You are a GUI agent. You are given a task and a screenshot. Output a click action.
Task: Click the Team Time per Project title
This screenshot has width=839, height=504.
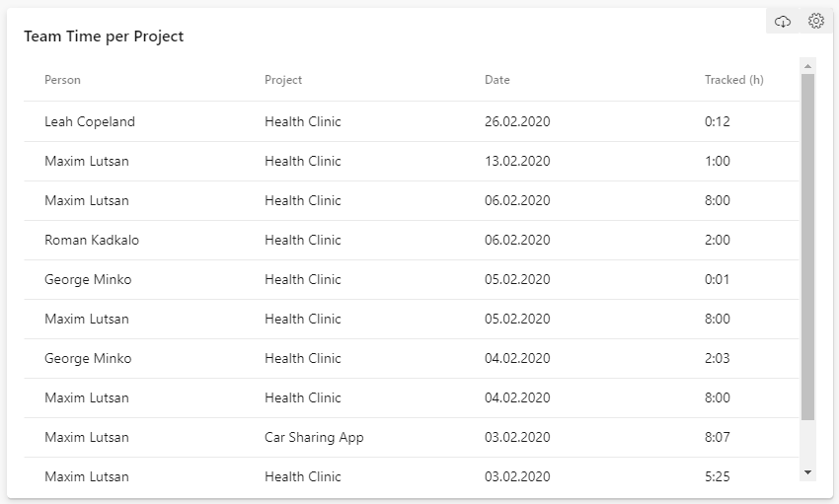(x=104, y=36)
